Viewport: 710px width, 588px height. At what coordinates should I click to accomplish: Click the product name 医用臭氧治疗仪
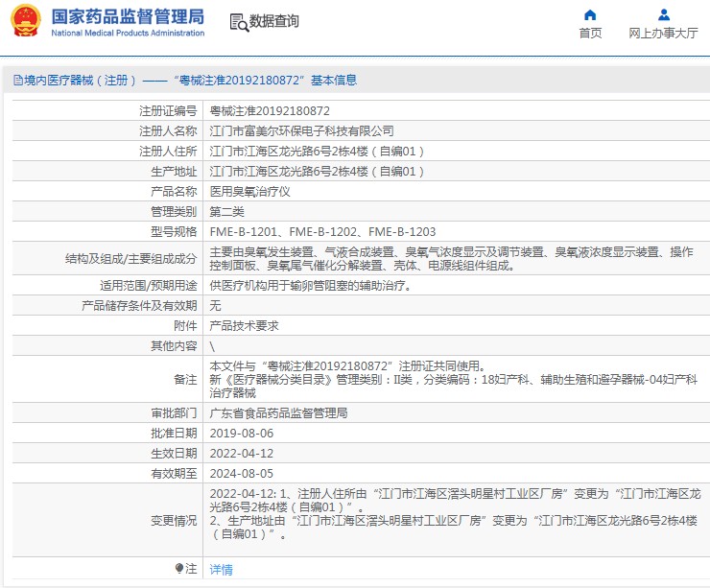coord(249,192)
